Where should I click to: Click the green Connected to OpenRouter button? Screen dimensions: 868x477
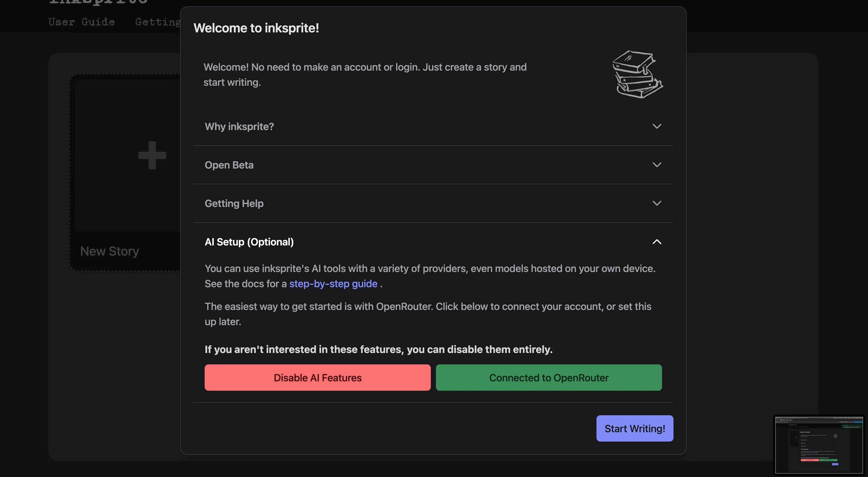549,378
